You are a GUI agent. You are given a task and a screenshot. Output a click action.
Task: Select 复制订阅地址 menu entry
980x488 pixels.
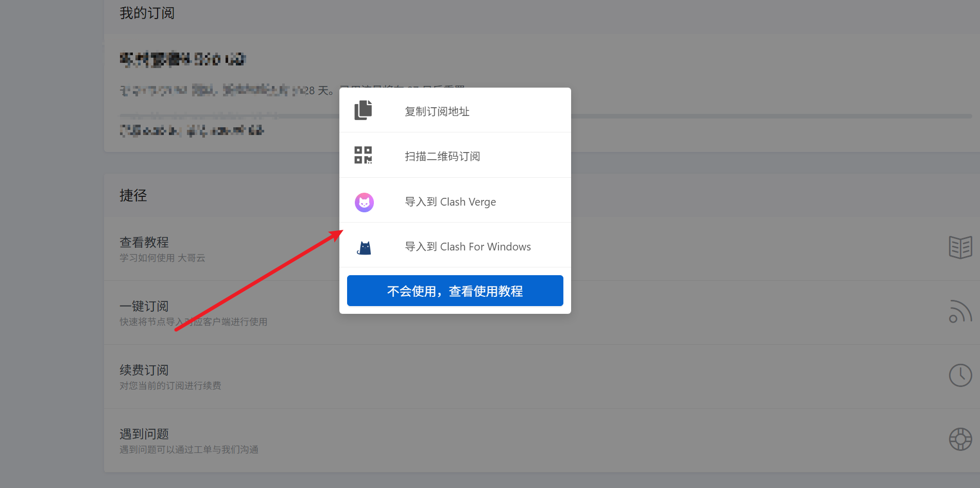click(455, 110)
